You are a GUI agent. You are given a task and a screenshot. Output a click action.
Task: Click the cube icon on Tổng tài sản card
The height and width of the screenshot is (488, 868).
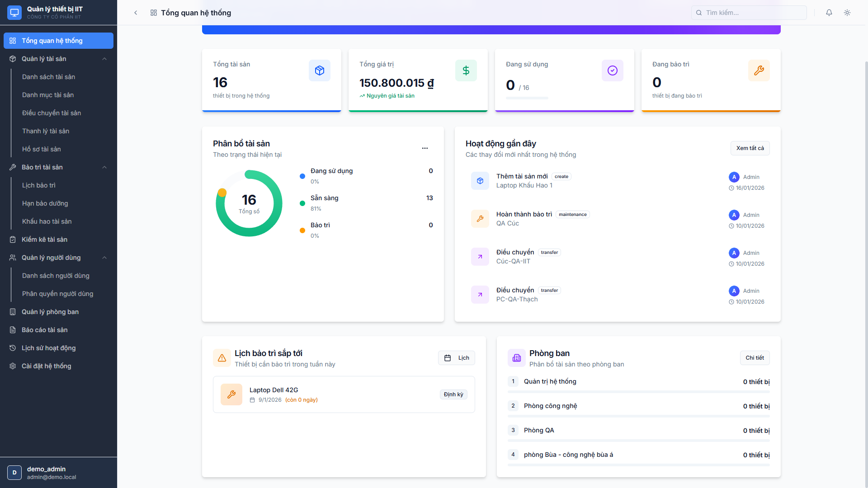point(320,70)
